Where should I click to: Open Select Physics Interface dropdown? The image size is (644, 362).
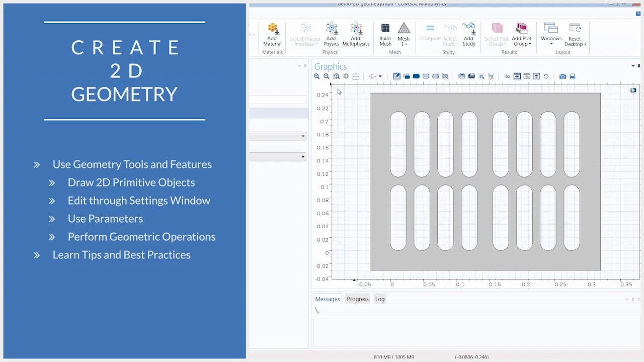pyautogui.click(x=305, y=35)
